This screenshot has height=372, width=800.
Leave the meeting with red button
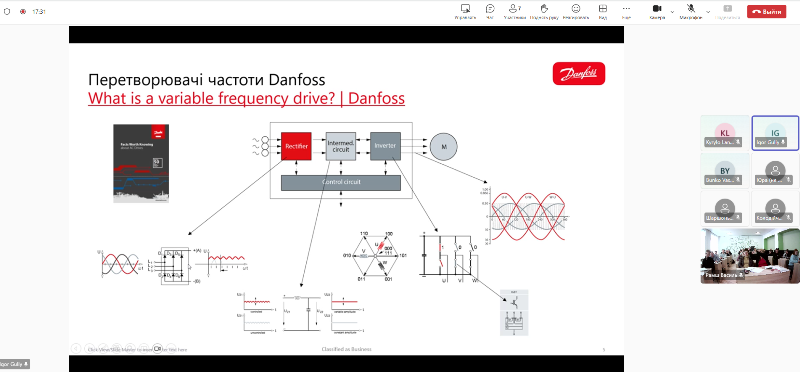pos(766,11)
